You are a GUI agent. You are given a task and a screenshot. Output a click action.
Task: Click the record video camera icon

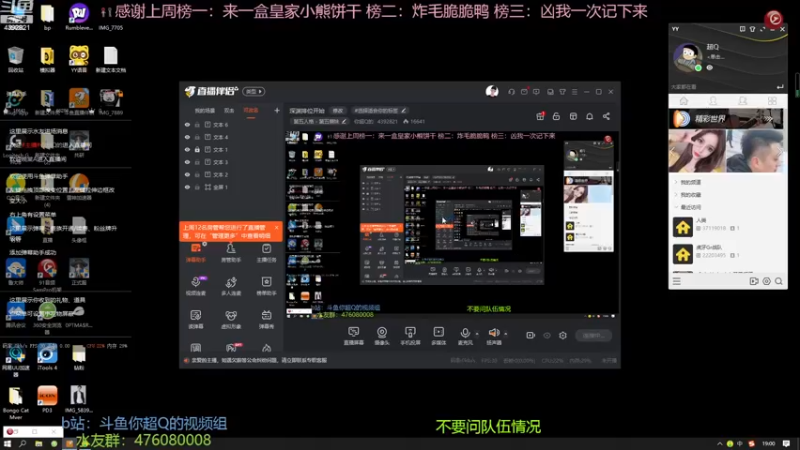531,335
